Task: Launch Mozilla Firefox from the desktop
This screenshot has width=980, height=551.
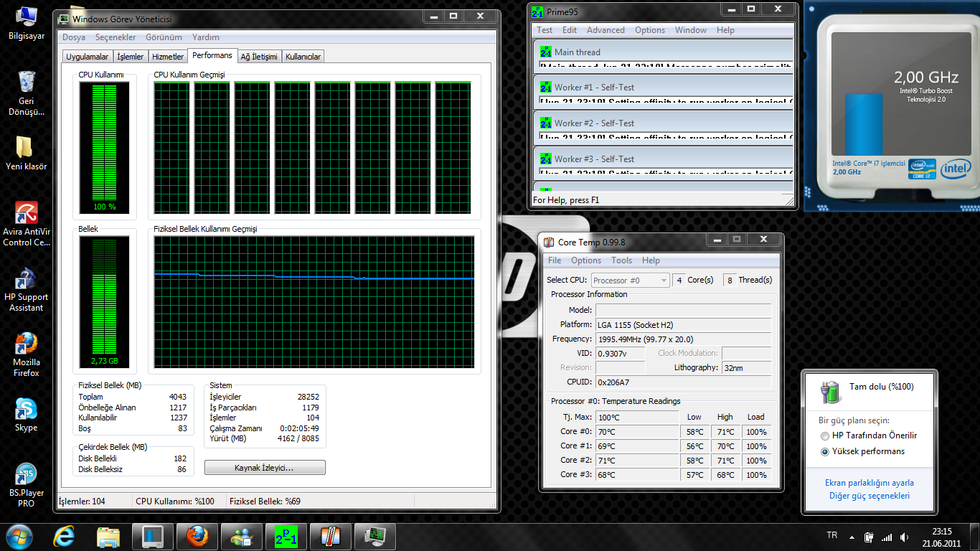Action: tap(27, 354)
